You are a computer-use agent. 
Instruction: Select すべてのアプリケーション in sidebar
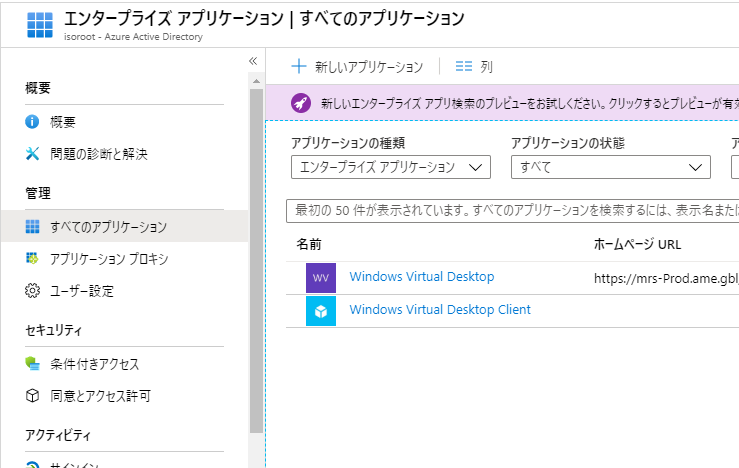(x=124, y=227)
